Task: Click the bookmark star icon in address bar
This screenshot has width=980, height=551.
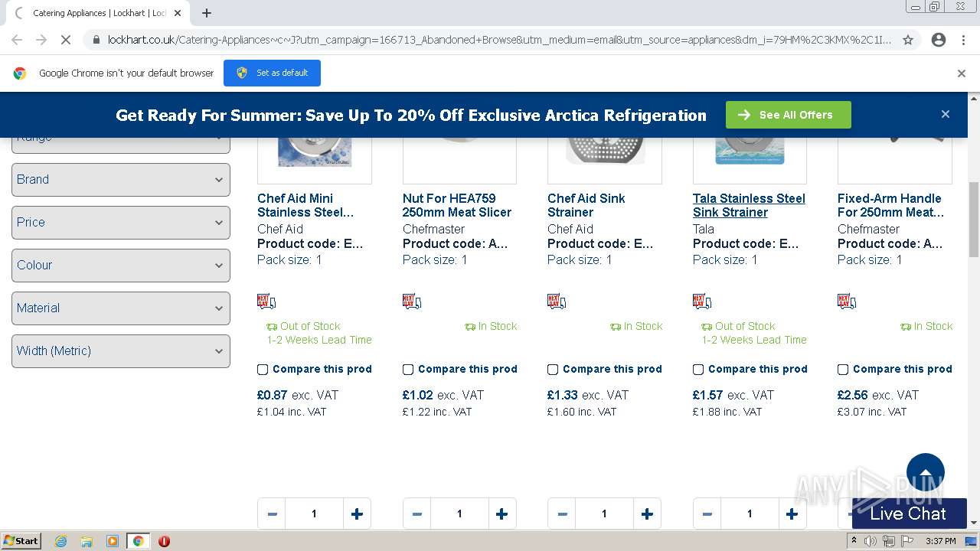Action: (908, 40)
